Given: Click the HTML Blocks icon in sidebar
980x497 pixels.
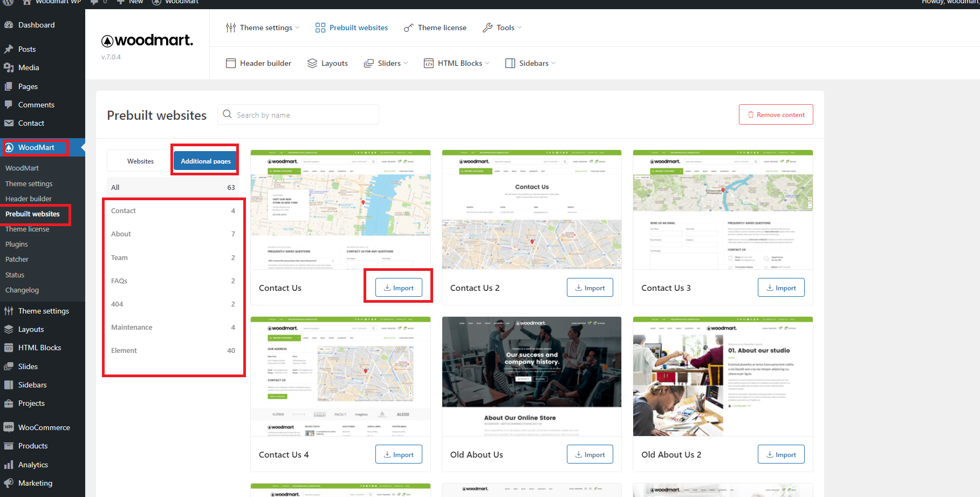Looking at the screenshot, I should (9, 348).
